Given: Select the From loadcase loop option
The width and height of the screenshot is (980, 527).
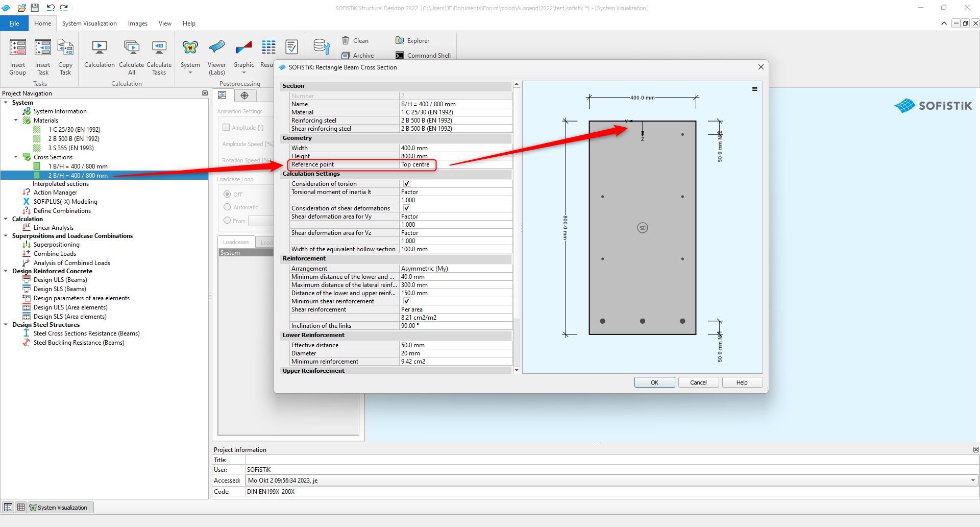Looking at the screenshot, I should pos(227,220).
